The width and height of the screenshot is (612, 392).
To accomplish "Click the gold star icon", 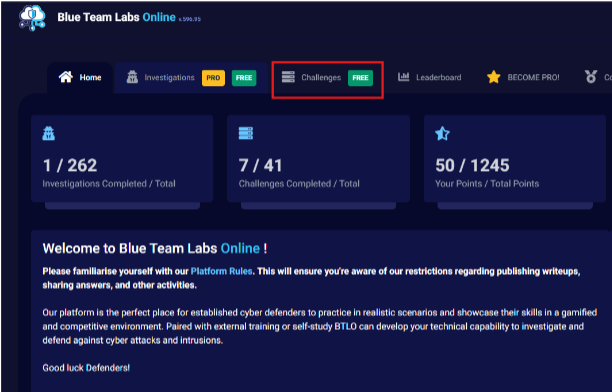I will pos(494,77).
